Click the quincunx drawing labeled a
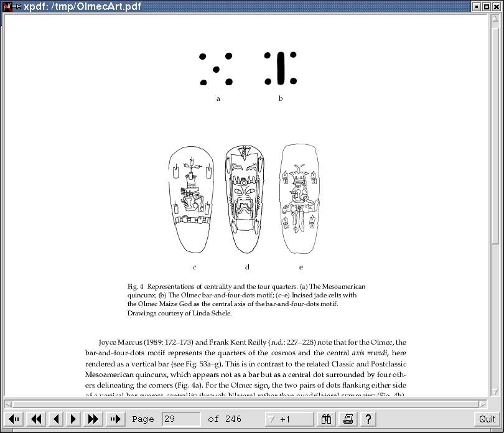This screenshot has height=433, width=504. (x=216, y=69)
